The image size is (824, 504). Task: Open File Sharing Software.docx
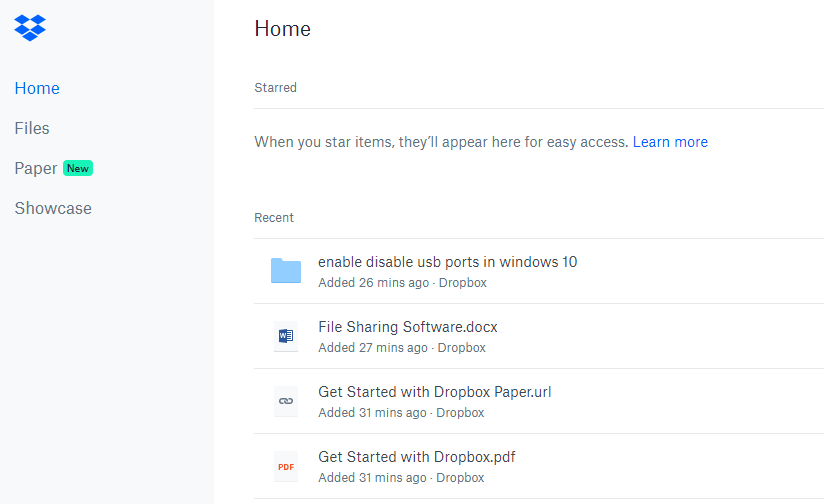(x=408, y=327)
